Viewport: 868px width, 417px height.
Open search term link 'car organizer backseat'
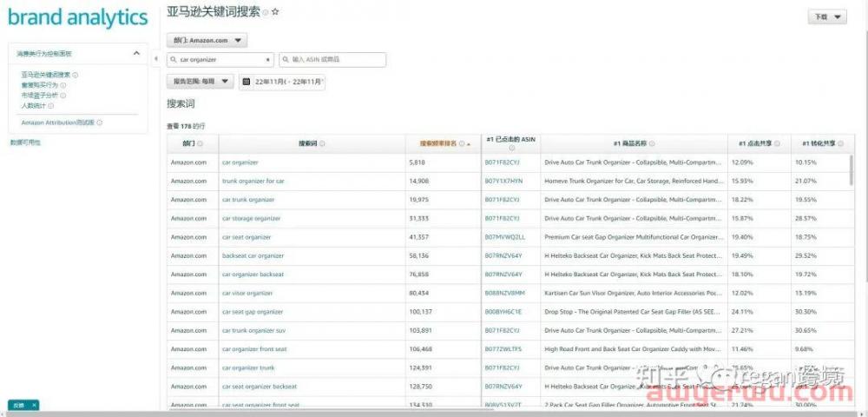253,275
